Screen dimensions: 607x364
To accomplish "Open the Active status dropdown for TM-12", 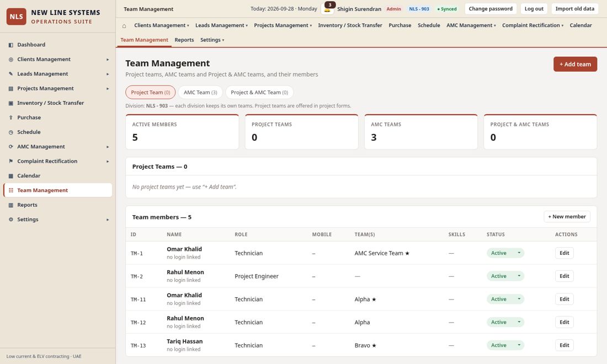I will (x=505, y=322).
